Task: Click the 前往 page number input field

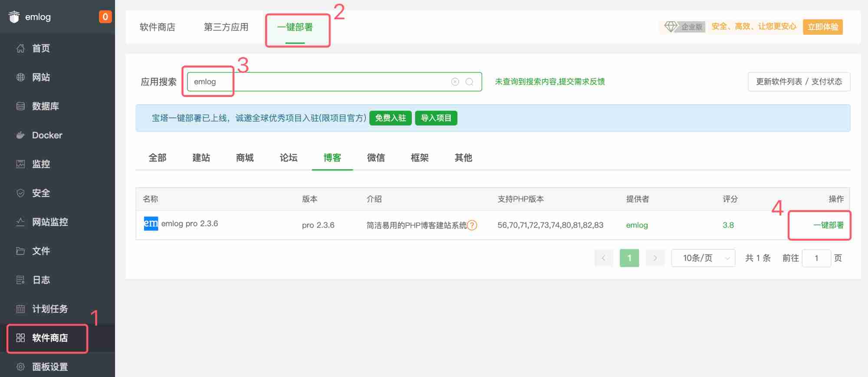Action: tap(816, 258)
